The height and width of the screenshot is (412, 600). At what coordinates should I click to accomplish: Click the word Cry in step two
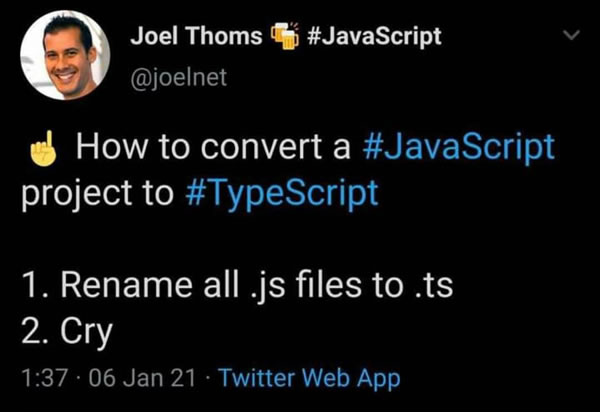coord(86,332)
